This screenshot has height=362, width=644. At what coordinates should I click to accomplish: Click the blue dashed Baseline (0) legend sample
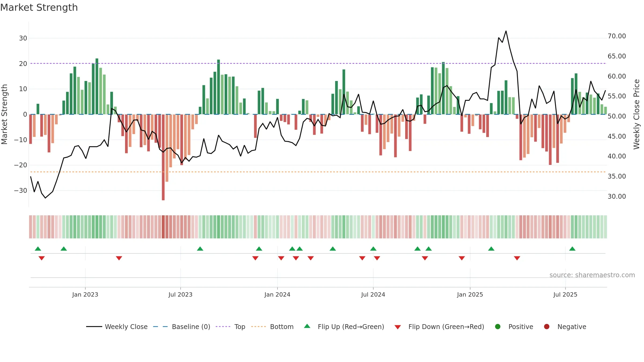click(x=160, y=327)
